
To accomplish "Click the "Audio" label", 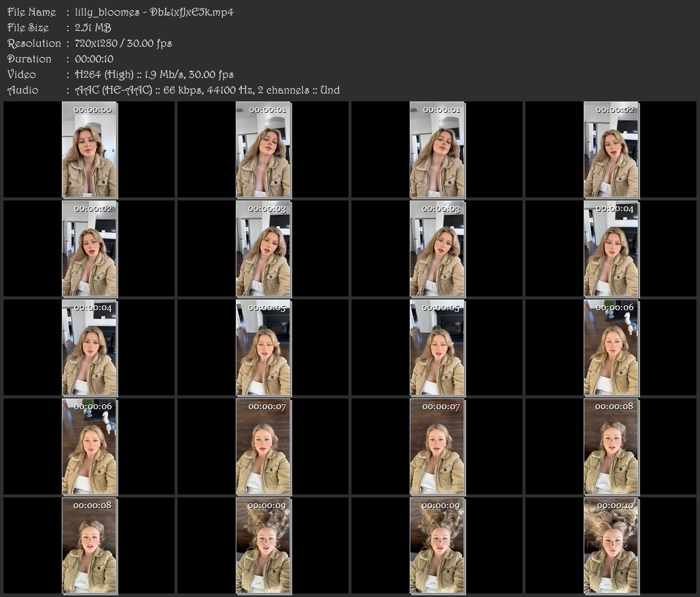I will click(x=23, y=90).
